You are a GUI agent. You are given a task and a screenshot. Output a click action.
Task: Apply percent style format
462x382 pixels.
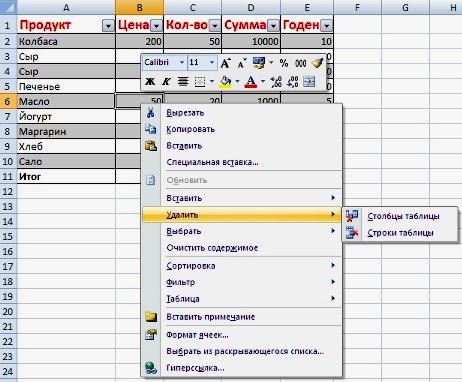(284, 63)
